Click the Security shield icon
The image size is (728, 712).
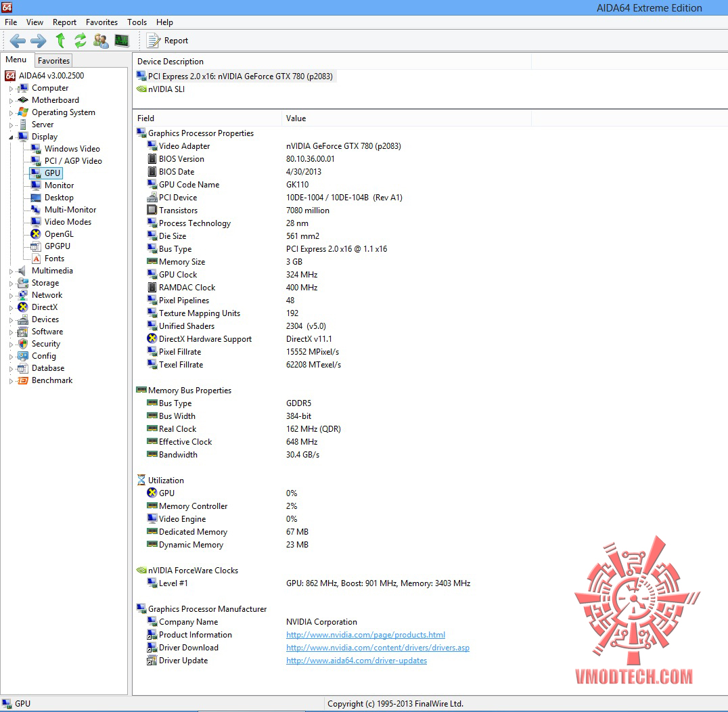pos(23,344)
